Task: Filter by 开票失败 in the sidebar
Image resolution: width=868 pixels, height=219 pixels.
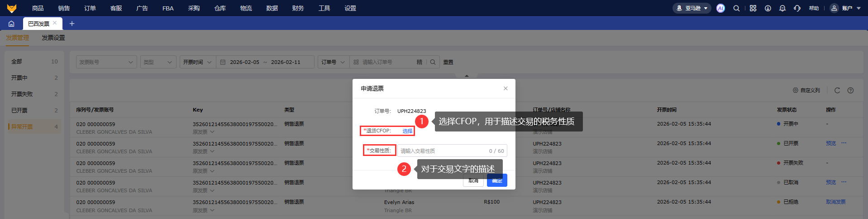Action: tap(34, 94)
